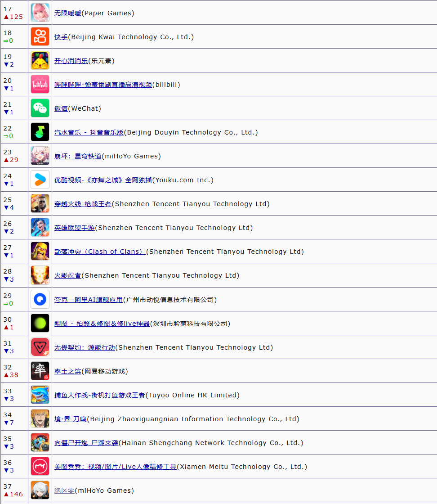Open the 无限暖暖 link
The image size is (437, 504).
(68, 13)
